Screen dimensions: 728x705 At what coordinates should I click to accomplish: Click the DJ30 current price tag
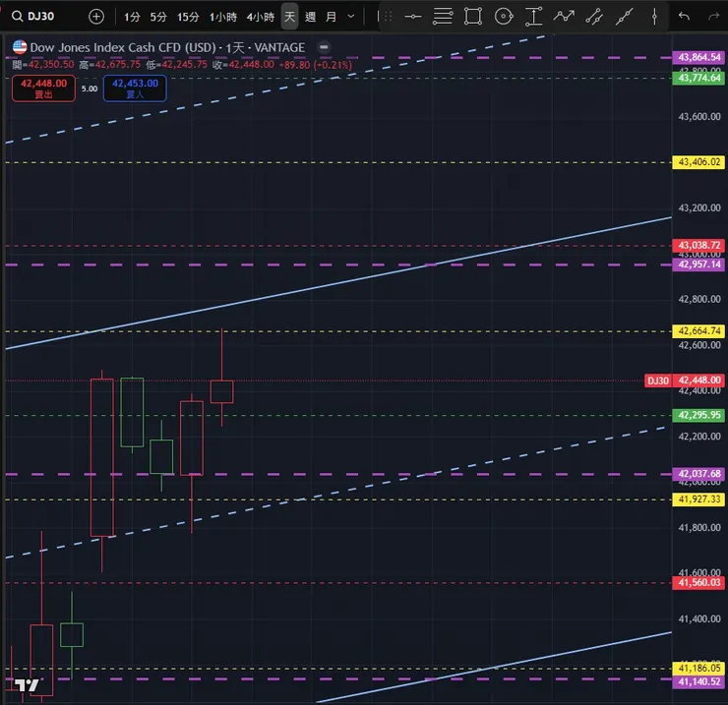658,382
